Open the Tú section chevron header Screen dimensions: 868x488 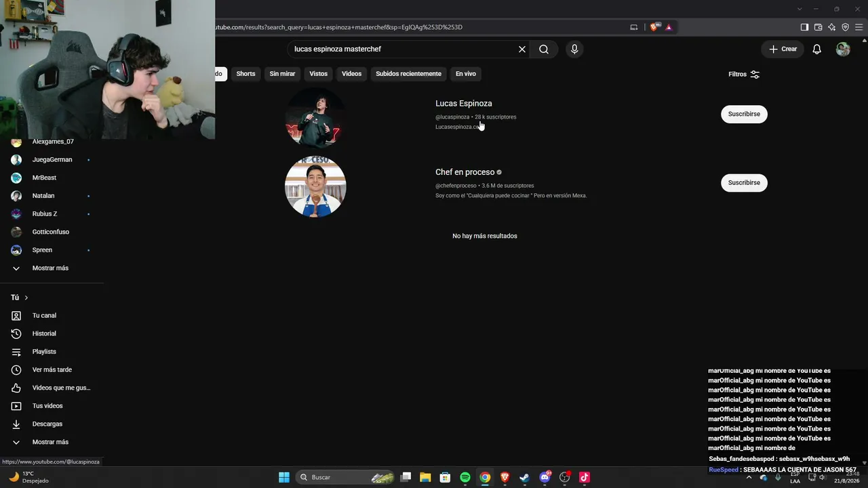click(x=20, y=298)
